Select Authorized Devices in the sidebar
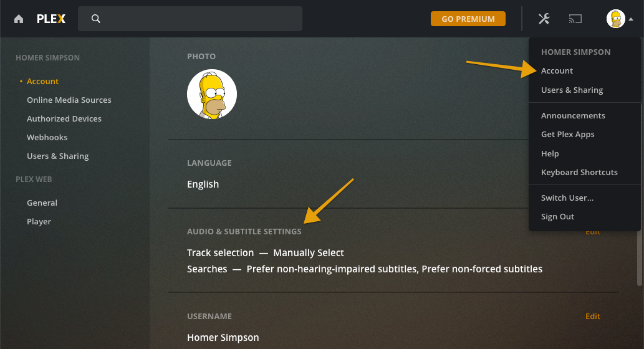 click(64, 118)
